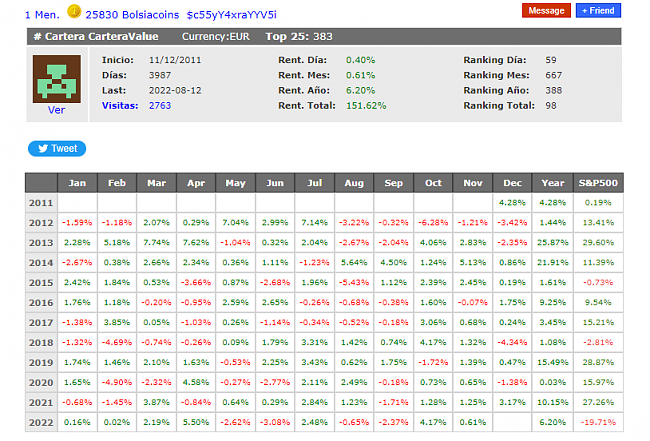Add user with + Friend button
The image size is (650, 441).
pyautogui.click(x=598, y=10)
